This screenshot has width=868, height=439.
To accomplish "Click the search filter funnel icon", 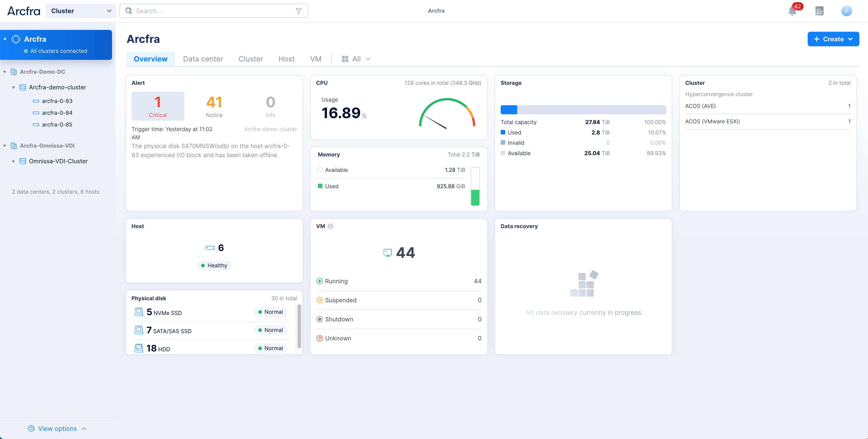I will [x=298, y=11].
